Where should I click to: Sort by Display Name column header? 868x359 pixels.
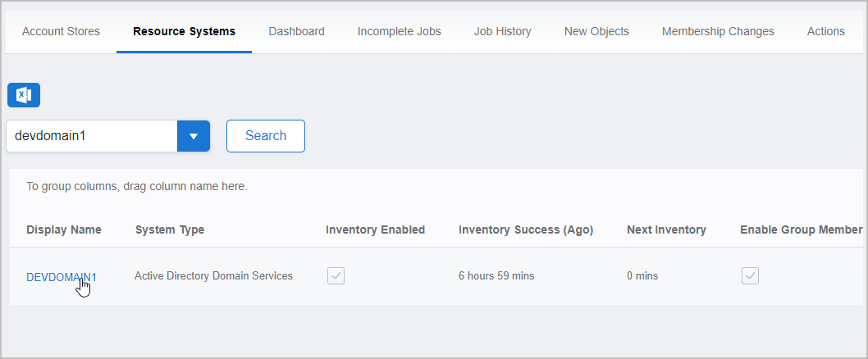pos(64,229)
